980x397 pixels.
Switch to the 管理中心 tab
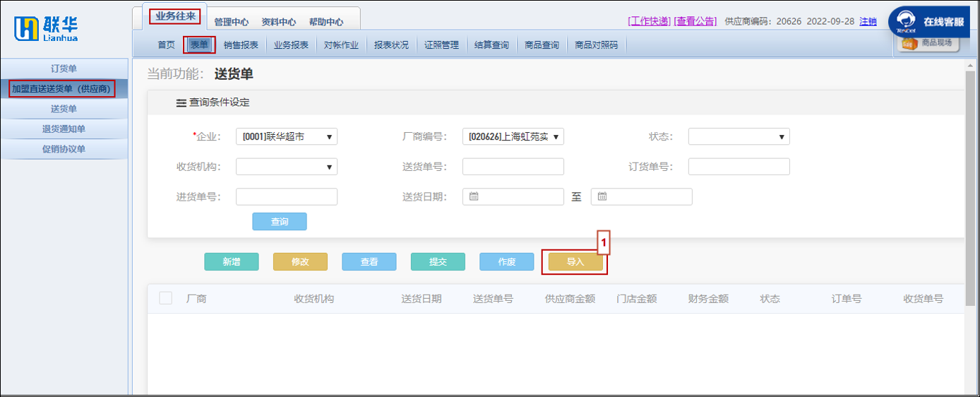(232, 22)
